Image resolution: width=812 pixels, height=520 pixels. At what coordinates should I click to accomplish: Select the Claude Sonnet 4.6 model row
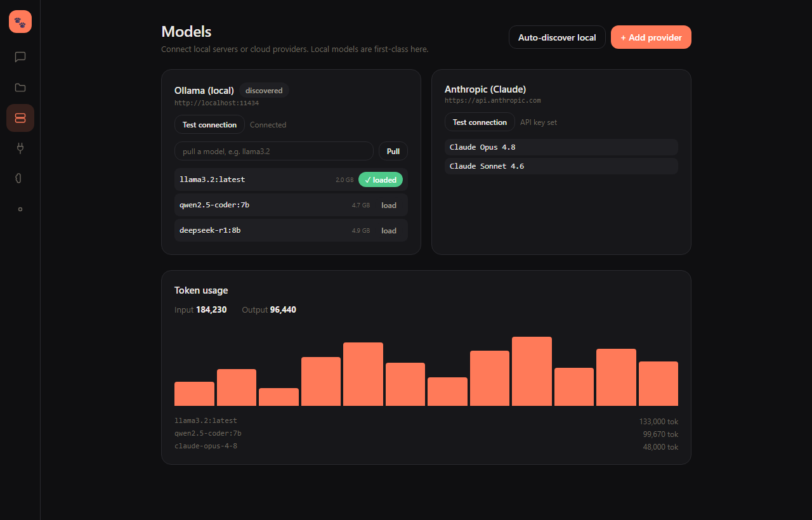click(x=561, y=166)
